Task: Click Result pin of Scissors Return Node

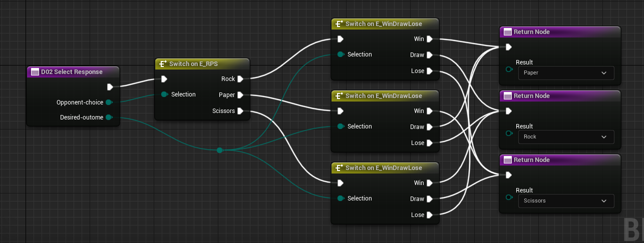Action: pyautogui.click(x=509, y=197)
